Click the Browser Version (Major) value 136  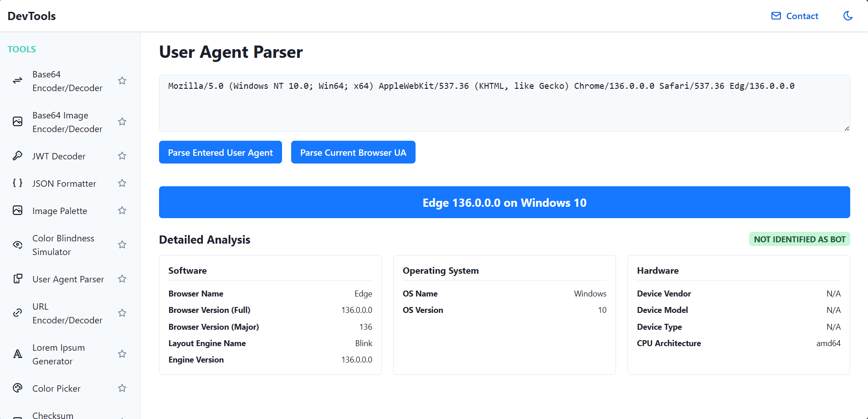tap(365, 327)
